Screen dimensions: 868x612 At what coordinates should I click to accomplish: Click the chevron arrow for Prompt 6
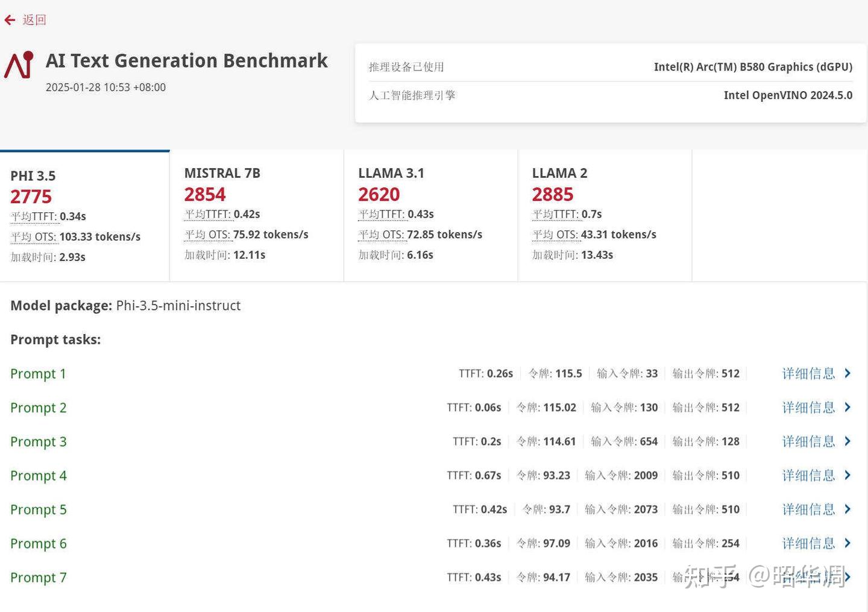coord(848,543)
